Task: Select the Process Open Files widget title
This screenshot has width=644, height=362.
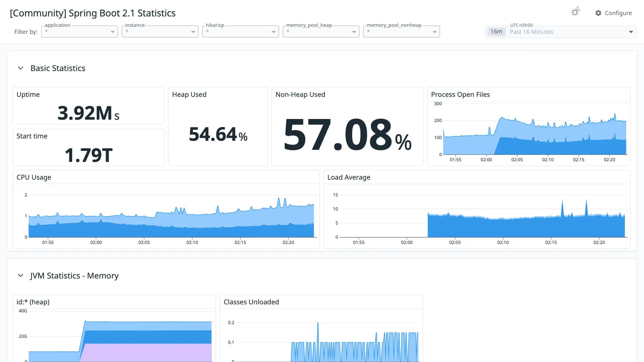Action: pos(460,95)
